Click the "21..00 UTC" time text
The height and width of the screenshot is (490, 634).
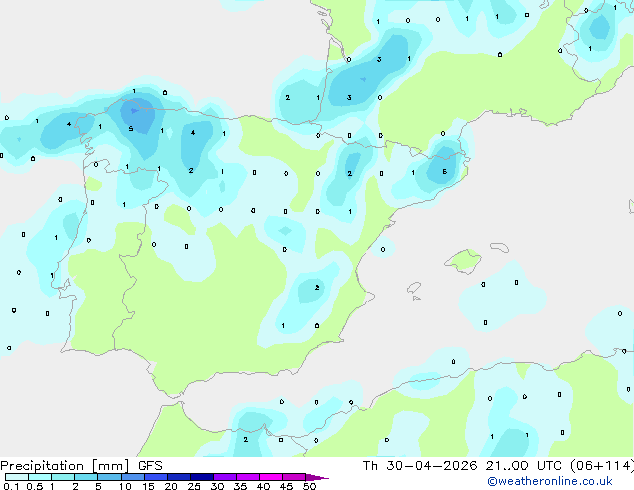[524, 466]
